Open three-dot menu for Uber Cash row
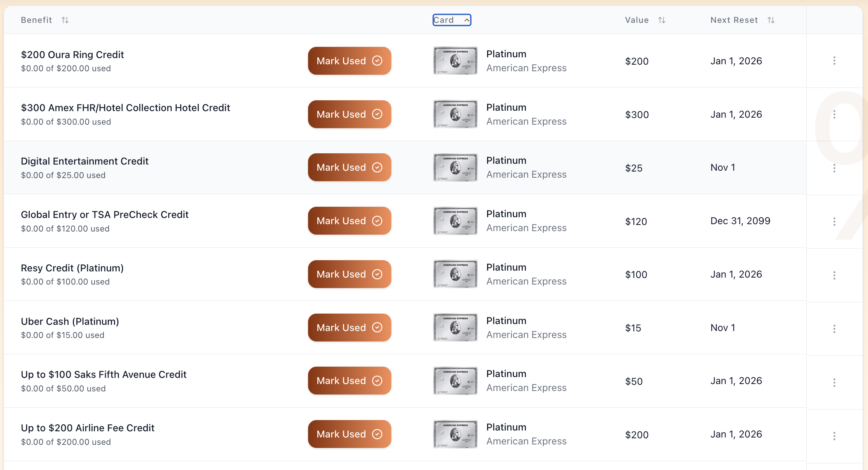The height and width of the screenshot is (470, 868). (x=834, y=328)
